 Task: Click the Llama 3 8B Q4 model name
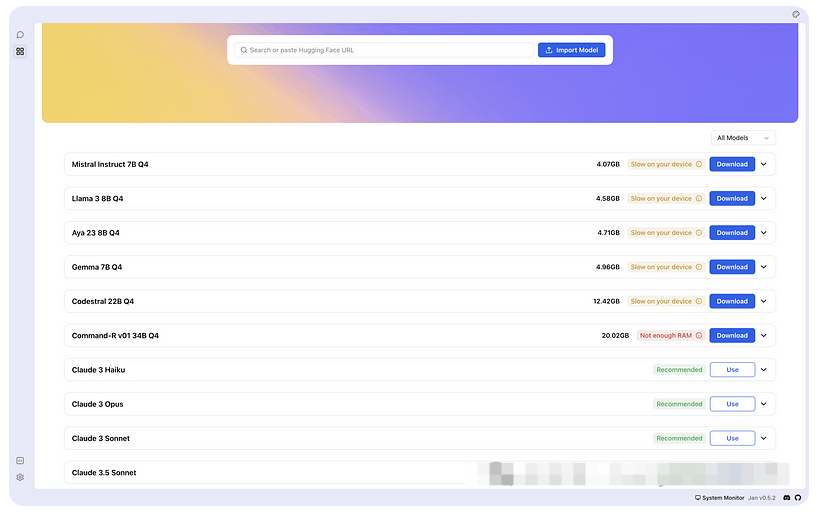[x=97, y=198]
